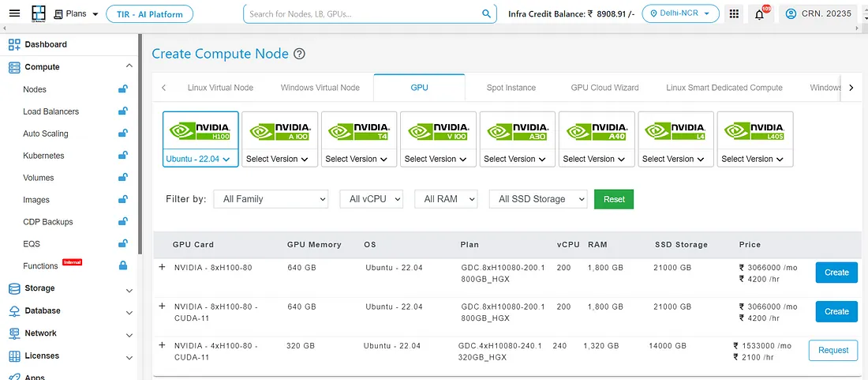Open Auto Scaling in the sidebar

tap(46, 134)
